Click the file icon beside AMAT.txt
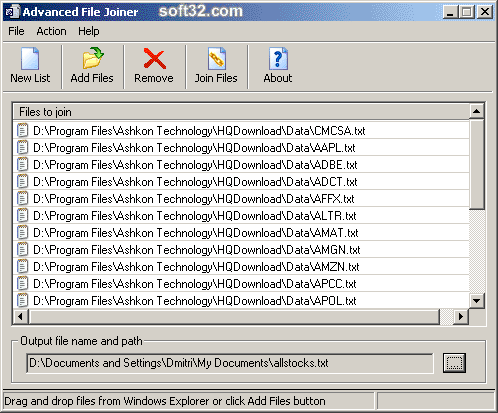 click(22, 232)
